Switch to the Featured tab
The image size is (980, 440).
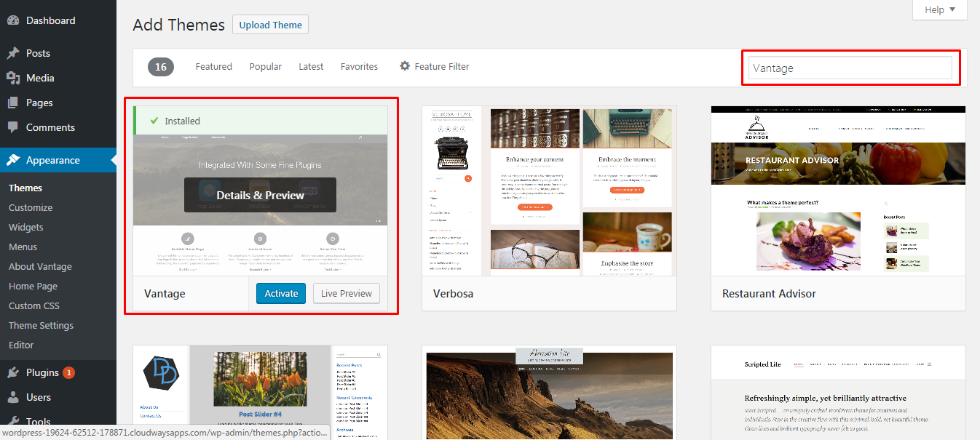coord(214,66)
